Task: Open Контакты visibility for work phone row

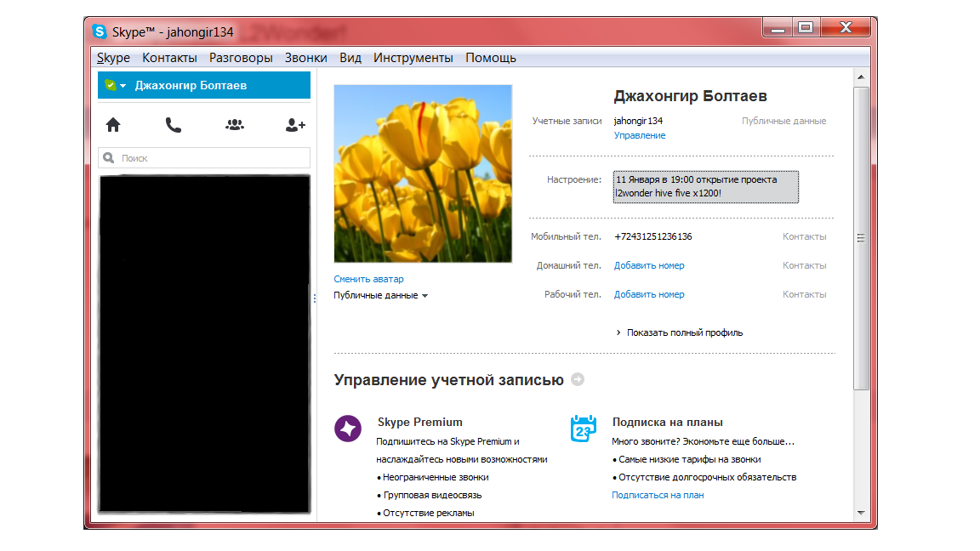Action: coord(805,294)
